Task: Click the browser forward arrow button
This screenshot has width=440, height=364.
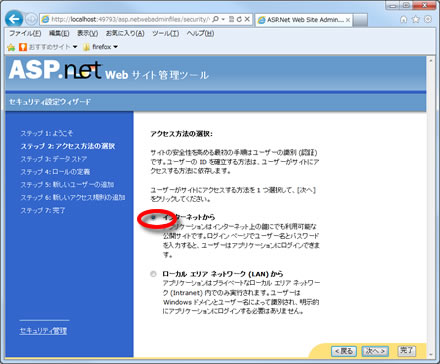Action: pyautogui.click(x=31, y=19)
